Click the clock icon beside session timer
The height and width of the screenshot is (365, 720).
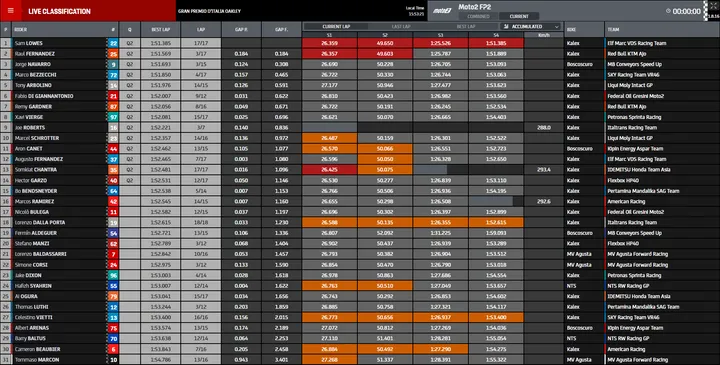coord(668,11)
